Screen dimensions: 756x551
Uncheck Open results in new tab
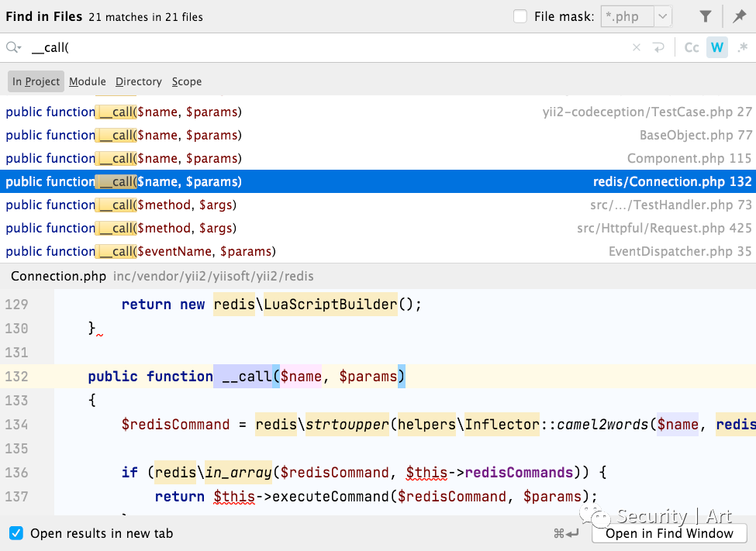tap(16, 533)
